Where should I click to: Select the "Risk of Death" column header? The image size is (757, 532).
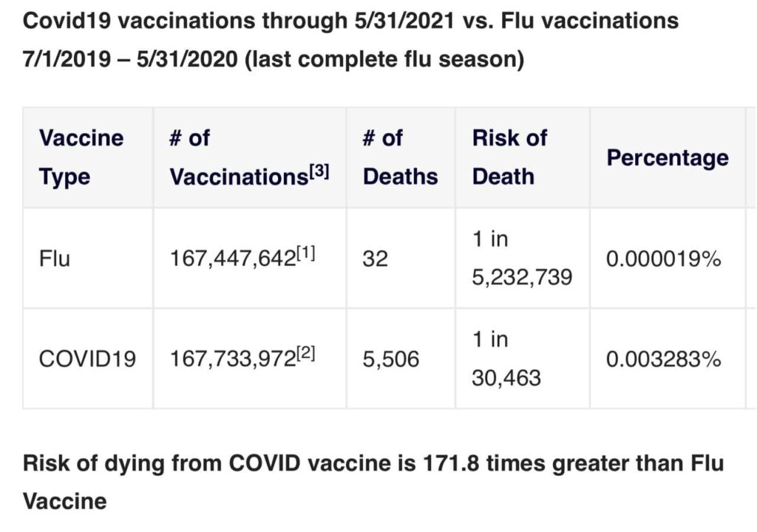point(509,157)
